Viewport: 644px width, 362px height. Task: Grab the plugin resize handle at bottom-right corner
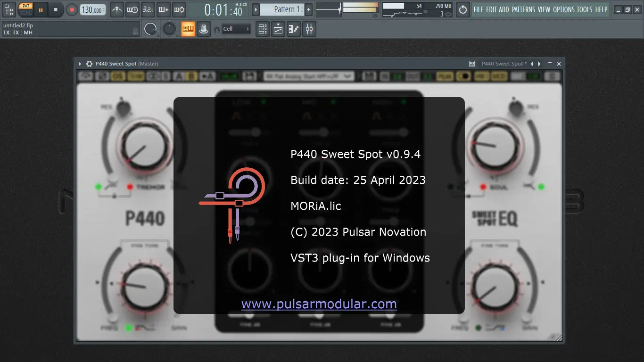558,337
